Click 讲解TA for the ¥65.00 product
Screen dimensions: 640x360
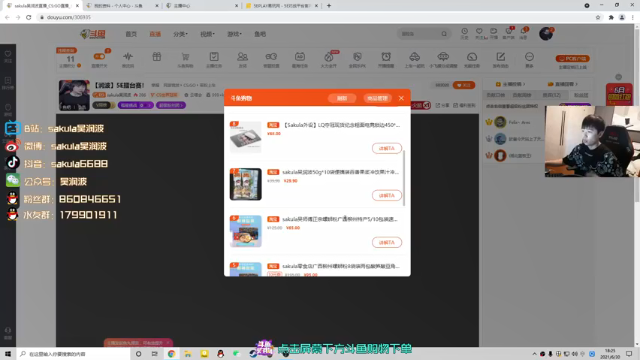point(387,242)
